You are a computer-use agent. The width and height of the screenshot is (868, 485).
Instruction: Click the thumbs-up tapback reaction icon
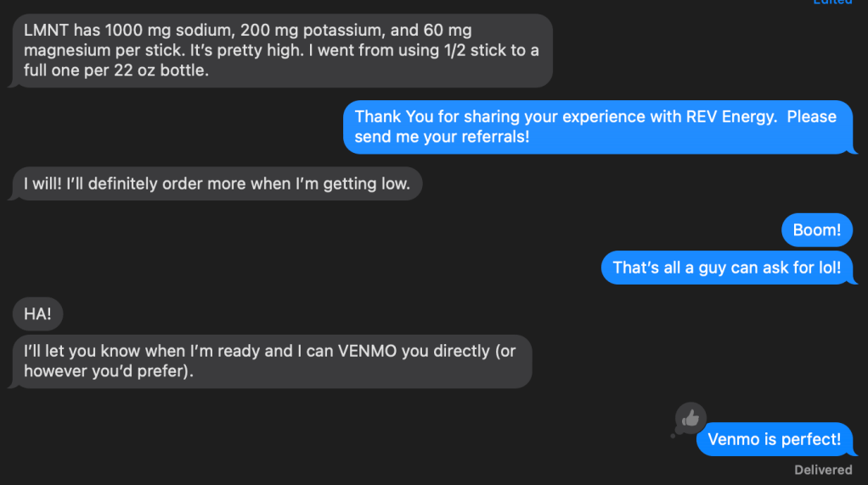pyautogui.click(x=690, y=418)
